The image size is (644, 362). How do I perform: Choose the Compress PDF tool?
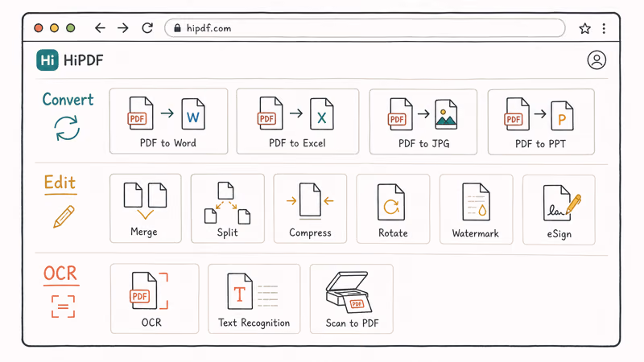310,208
